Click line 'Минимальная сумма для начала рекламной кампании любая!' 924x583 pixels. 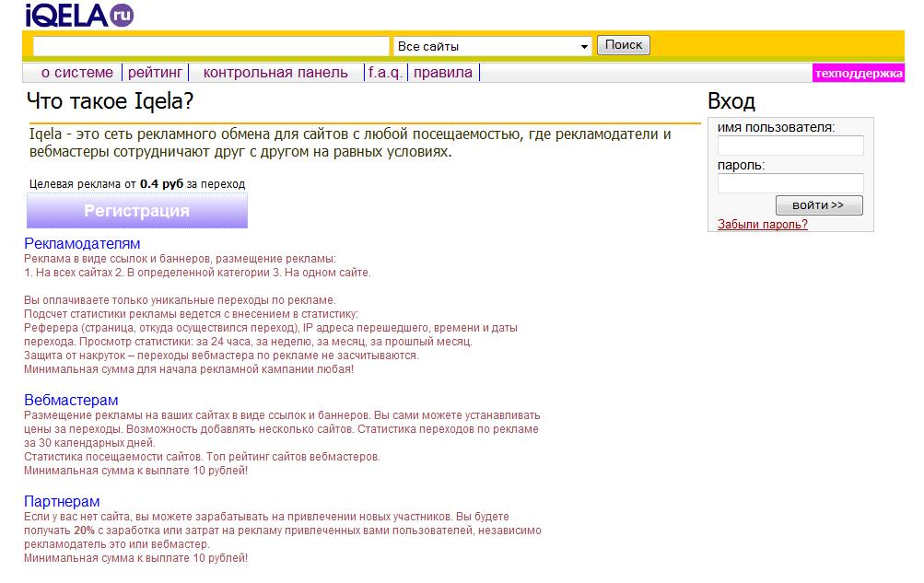[x=189, y=370]
